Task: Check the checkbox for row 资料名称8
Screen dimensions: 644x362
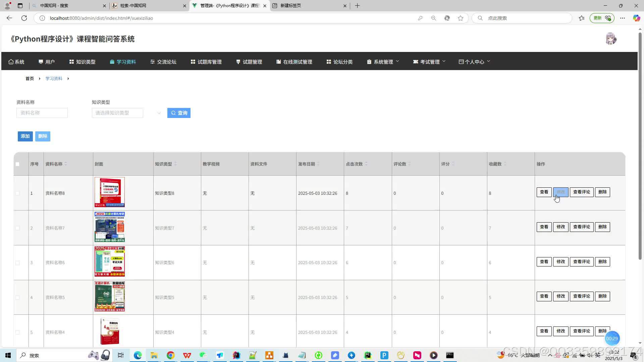Action: [x=17, y=193]
